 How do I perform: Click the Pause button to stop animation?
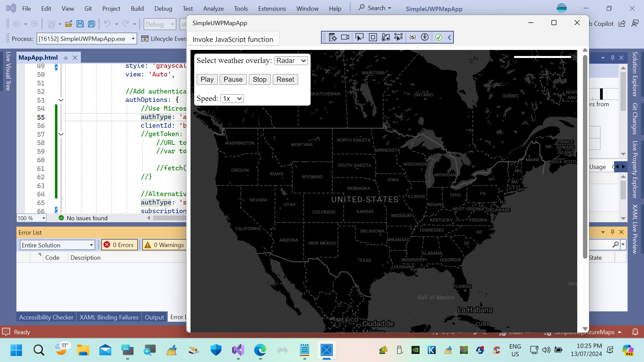pyautogui.click(x=233, y=79)
